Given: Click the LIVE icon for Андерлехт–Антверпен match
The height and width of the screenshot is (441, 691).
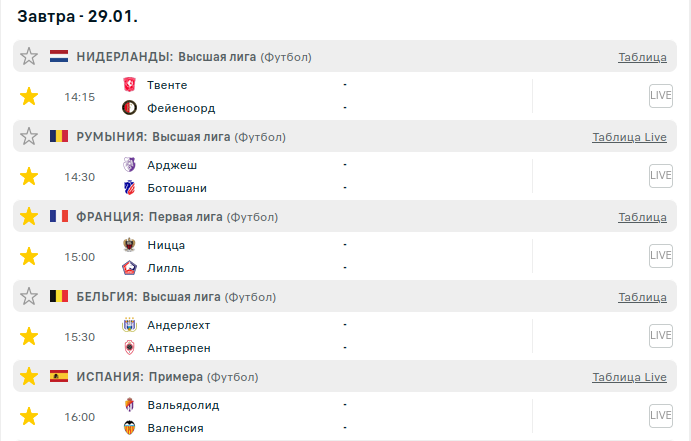Looking at the screenshot, I should click(660, 336).
